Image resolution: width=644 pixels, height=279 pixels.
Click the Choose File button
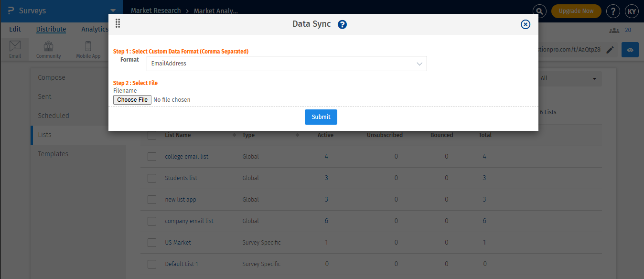coord(132,100)
